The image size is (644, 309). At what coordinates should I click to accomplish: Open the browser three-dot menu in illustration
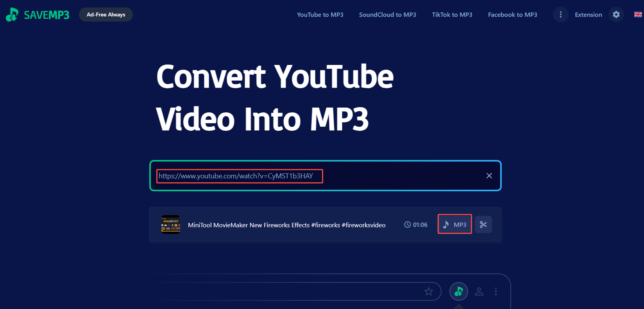click(x=496, y=291)
